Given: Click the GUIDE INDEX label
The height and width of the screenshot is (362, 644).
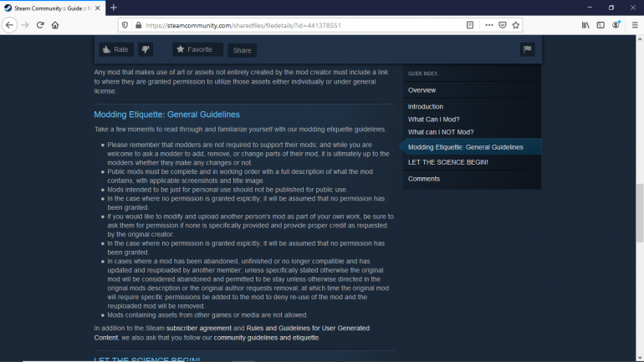Looking at the screenshot, I should (422, 74).
